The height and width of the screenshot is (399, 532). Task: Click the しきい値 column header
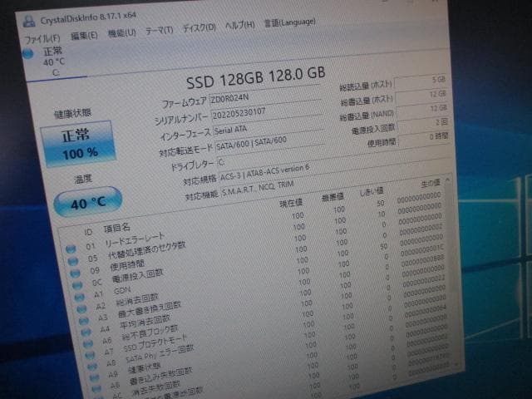372,191
